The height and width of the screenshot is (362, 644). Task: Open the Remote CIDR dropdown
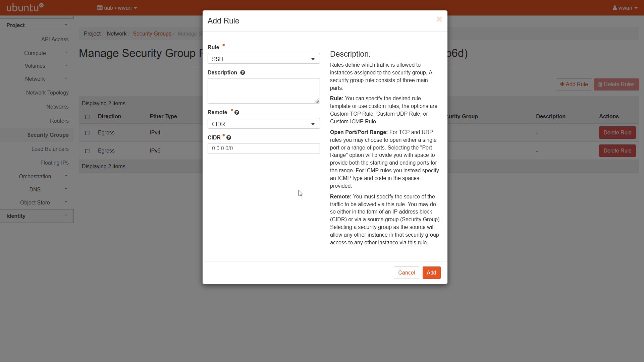tap(264, 124)
